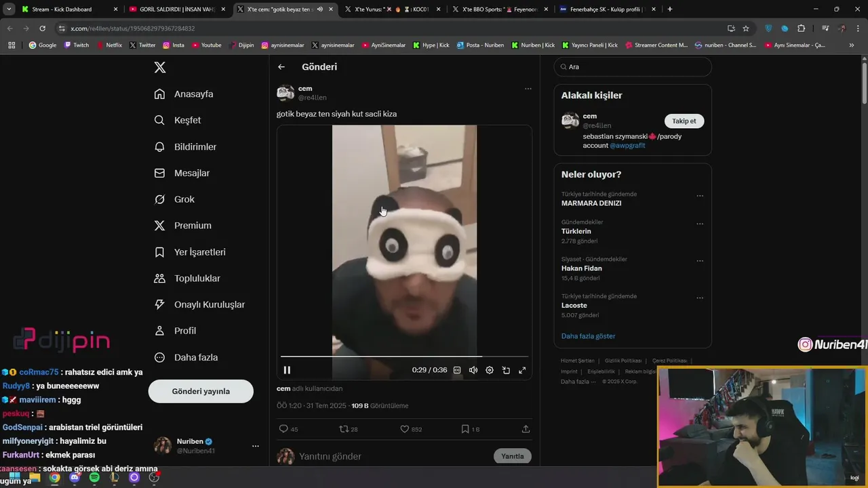Open Hakan Fidan trend options dots
868x488 pixels.
tap(700, 261)
